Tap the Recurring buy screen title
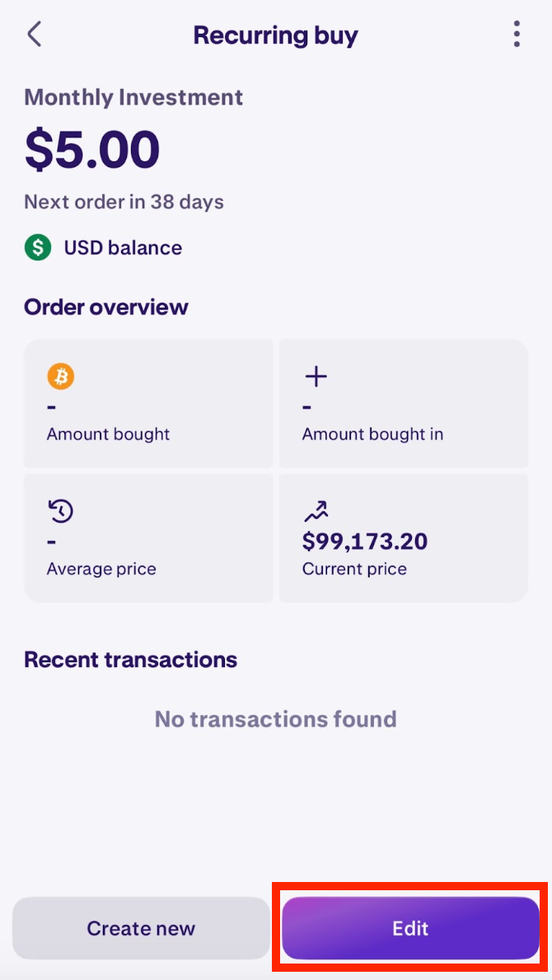Image resolution: width=552 pixels, height=980 pixels. tap(275, 35)
